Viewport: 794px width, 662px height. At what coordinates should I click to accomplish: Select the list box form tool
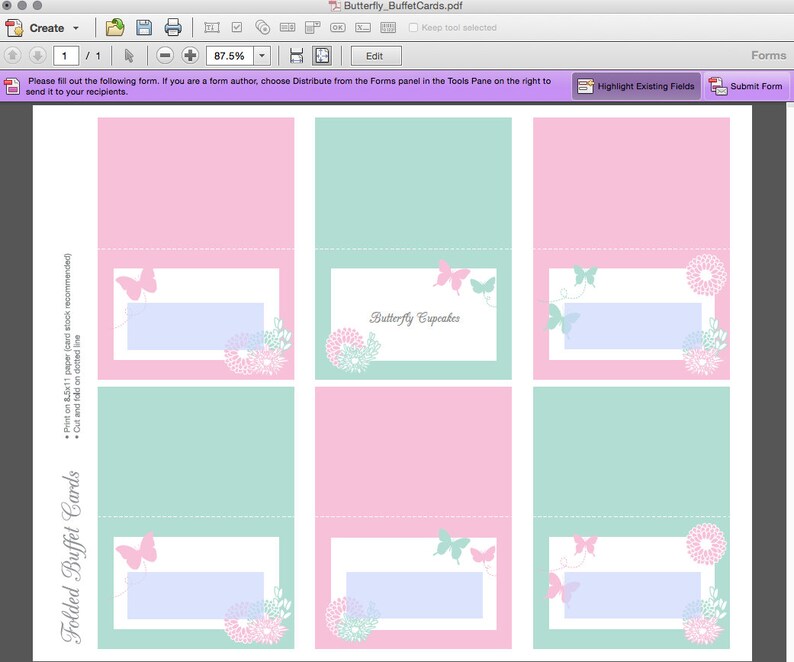287,27
